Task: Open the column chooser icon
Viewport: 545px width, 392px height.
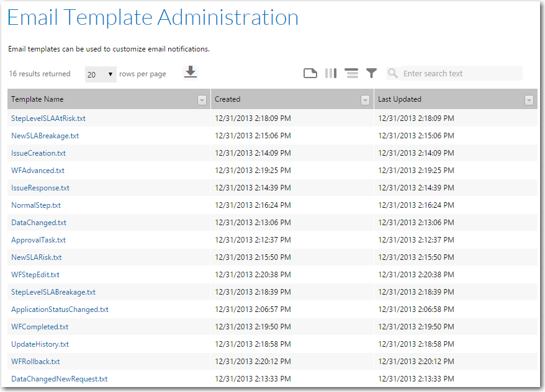Action: [331, 73]
